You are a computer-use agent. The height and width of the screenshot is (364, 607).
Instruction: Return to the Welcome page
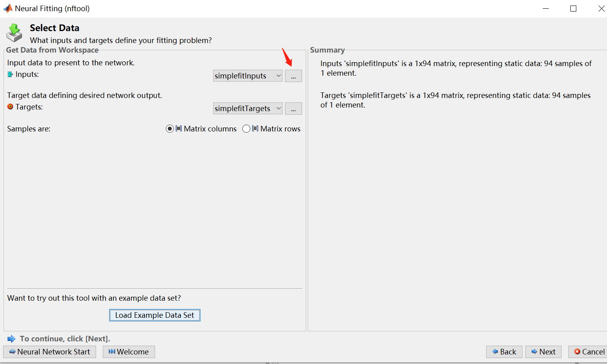click(129, 352)
